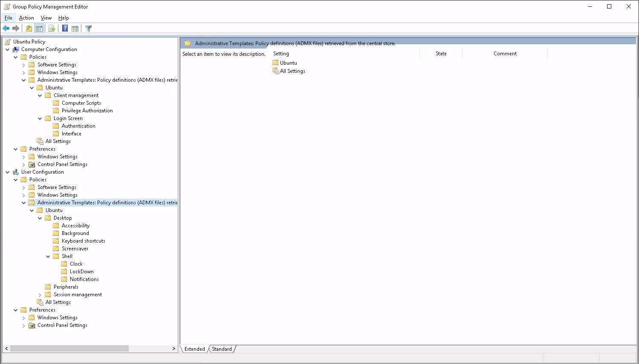639x364 pixels.
Task: Select Software Settings under User Configuration
Action: (x=57, y=187)
